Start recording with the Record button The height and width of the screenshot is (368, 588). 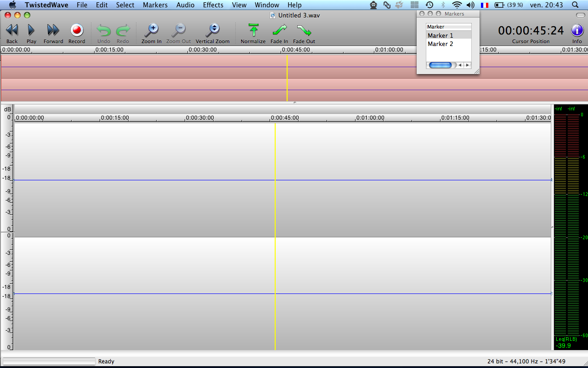[77, 30]
